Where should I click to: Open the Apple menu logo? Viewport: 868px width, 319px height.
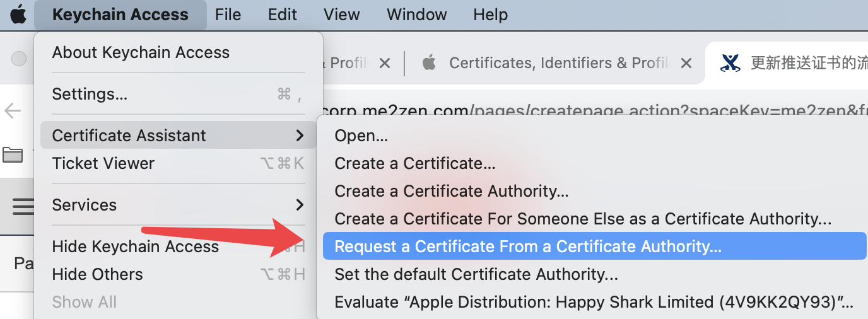[18, 14]
